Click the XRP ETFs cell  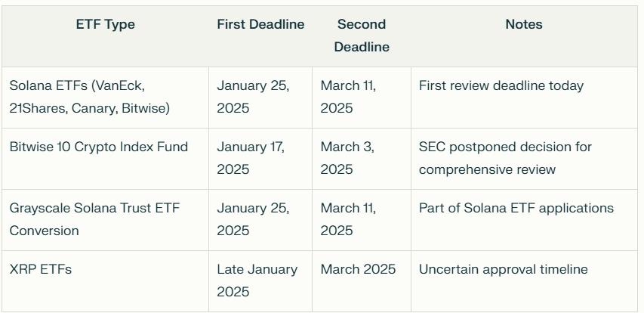(x=41, y=269)
